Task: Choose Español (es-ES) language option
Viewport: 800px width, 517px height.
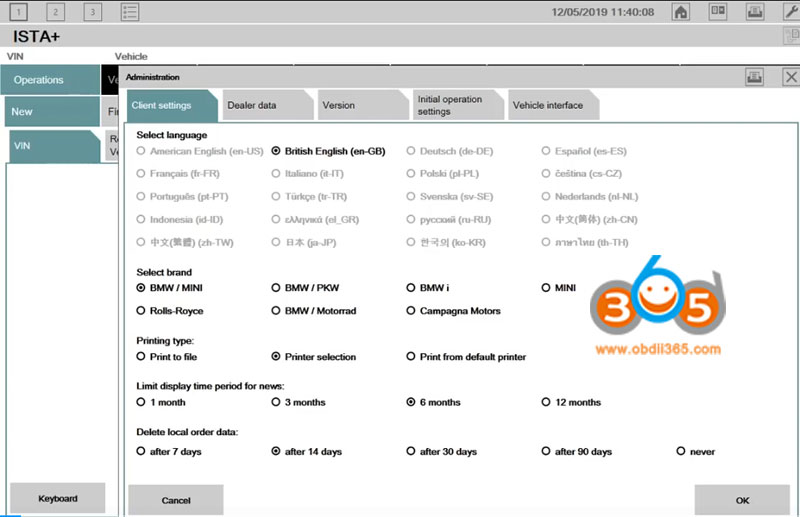Action: click(584, 151)
